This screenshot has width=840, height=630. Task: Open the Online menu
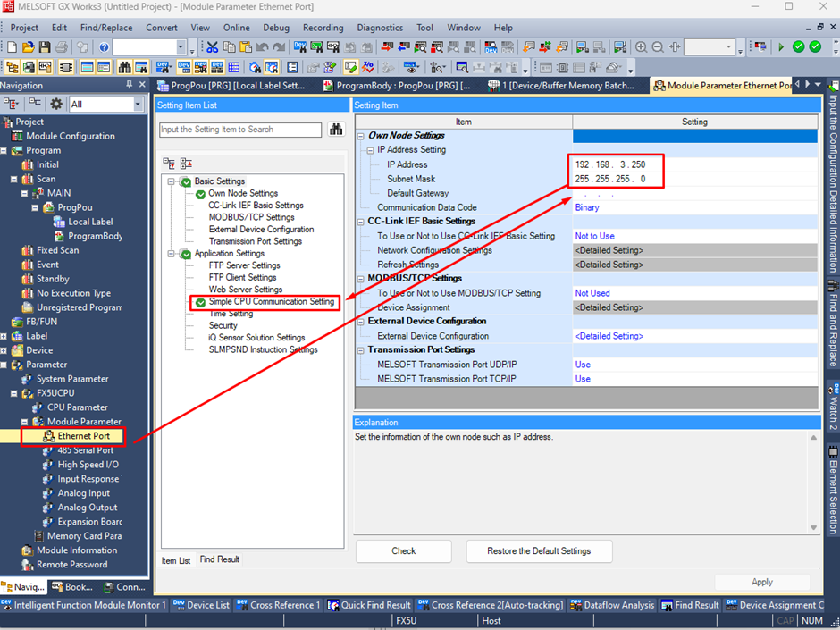pyautogui.click(x=236, y=28)
